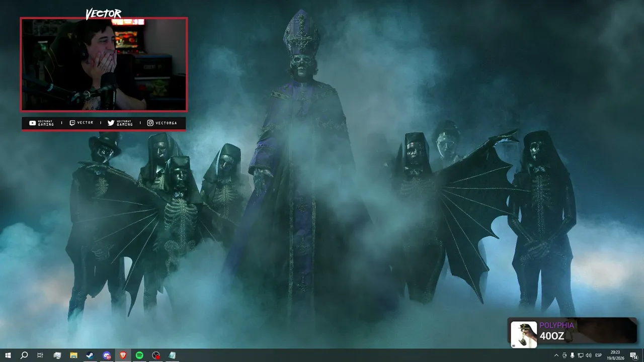
Task: Open taskbar Search magnifier
Action: pos(24,355)
